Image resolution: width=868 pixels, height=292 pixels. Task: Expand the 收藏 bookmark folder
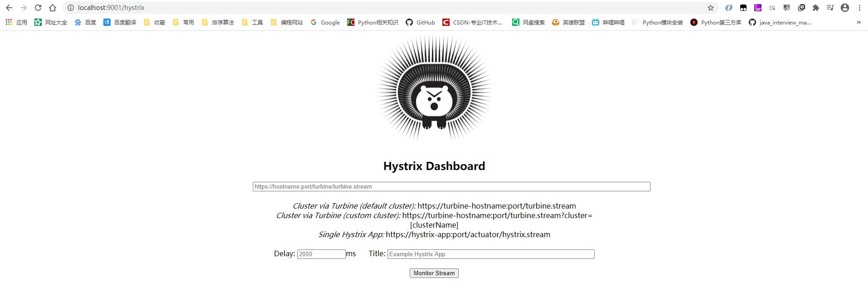point(154,22)
